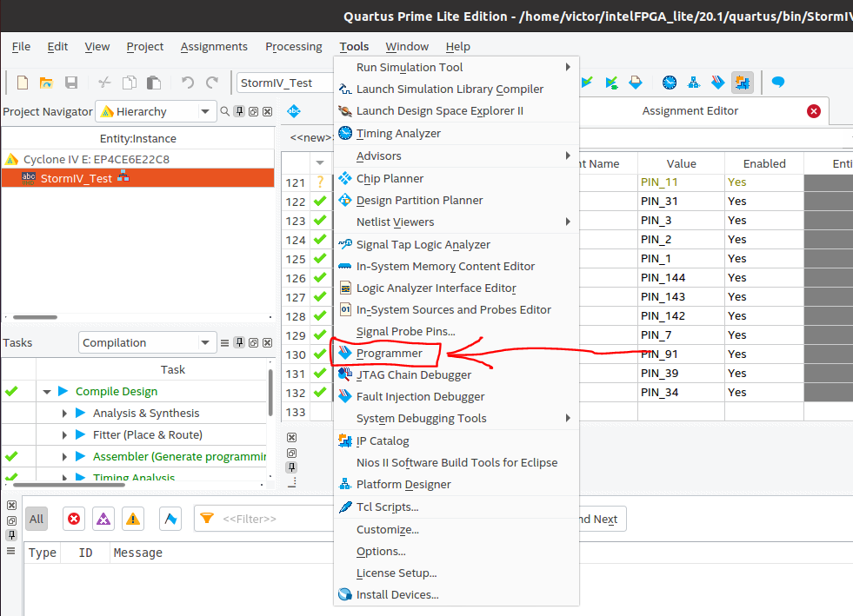Expand the Analysis & Synthesis task
Viewport: 853px width, 616px height.
(64, 414)
